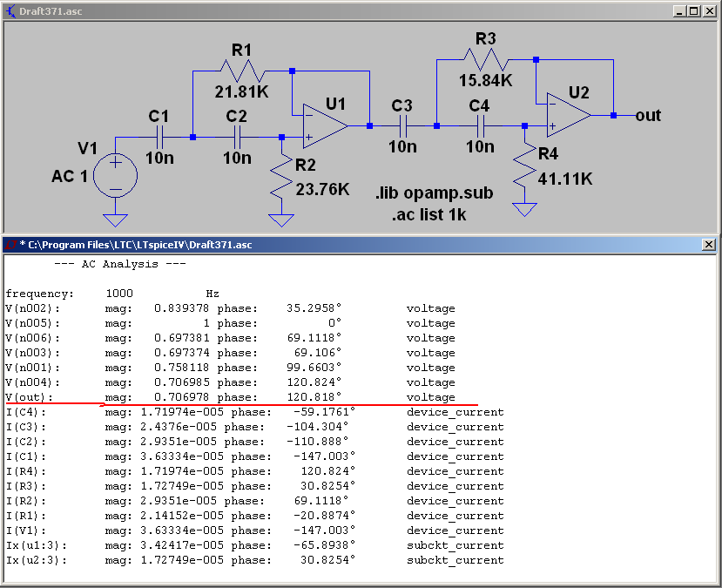
Task: Click the ground symbol under V1
Action: point(115,220)
